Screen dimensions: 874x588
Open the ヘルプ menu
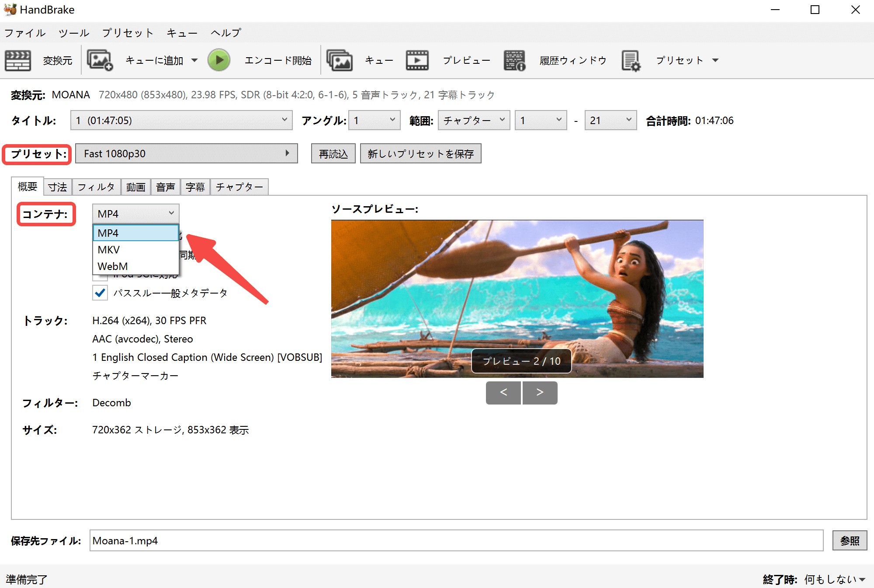point(226,33)
